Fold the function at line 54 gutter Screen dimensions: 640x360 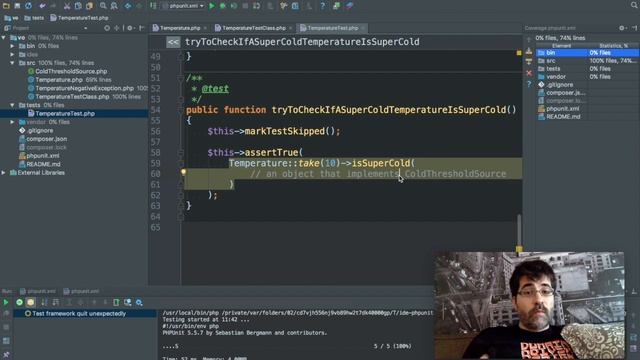coord(180,110)
